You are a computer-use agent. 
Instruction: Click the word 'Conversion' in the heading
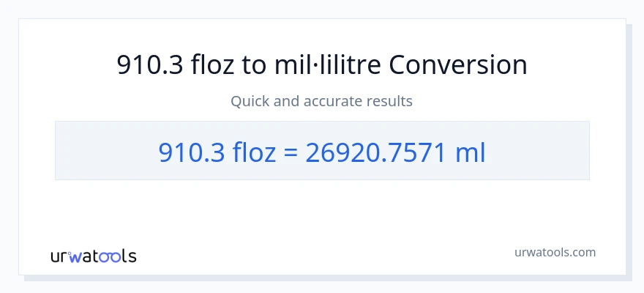[x=457, y=65]
